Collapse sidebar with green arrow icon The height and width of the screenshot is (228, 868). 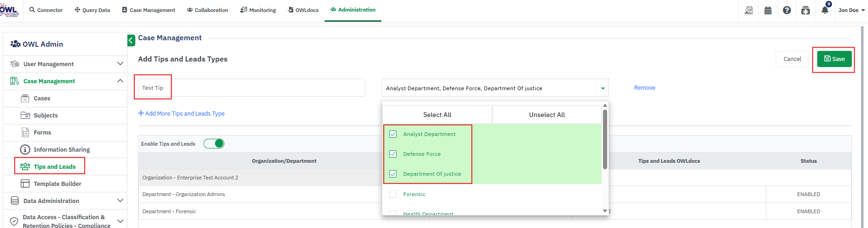(x=131, y=41)
